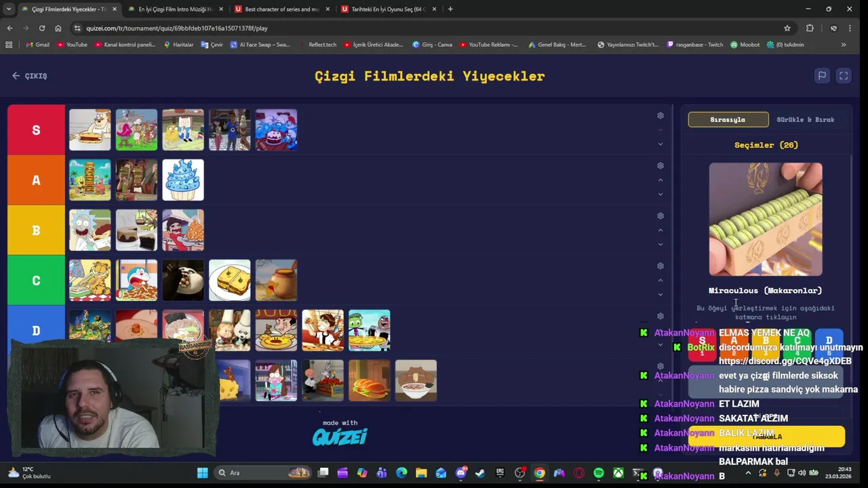The image size is (868, 488).
Task: Click the Miraculous macarons preview image
Action: click(x=766, y=219)
